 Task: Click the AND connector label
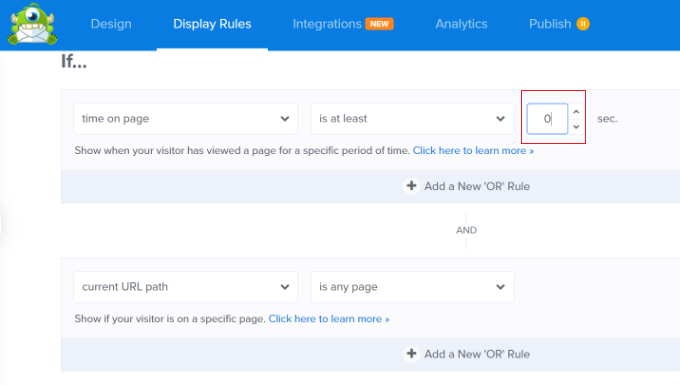(x=467, y=230)
